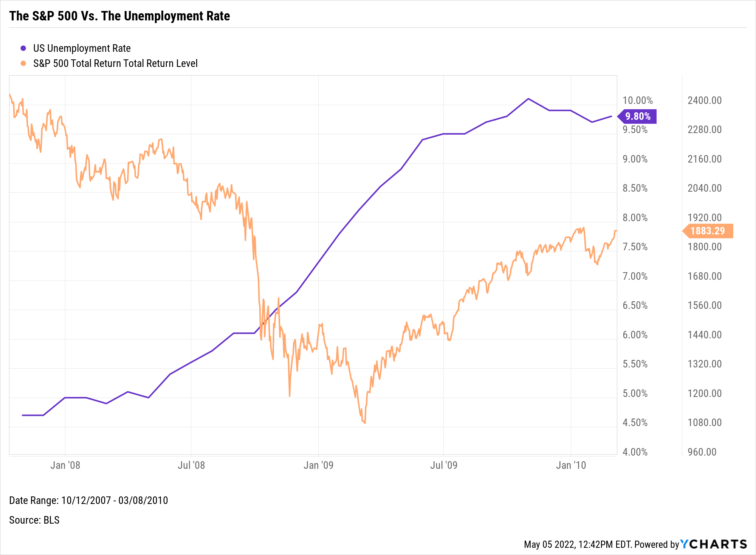Select the Jul '08 x-axis label
Image resolution: width=756 pixels, height=555 pixels.
point(191,465)
